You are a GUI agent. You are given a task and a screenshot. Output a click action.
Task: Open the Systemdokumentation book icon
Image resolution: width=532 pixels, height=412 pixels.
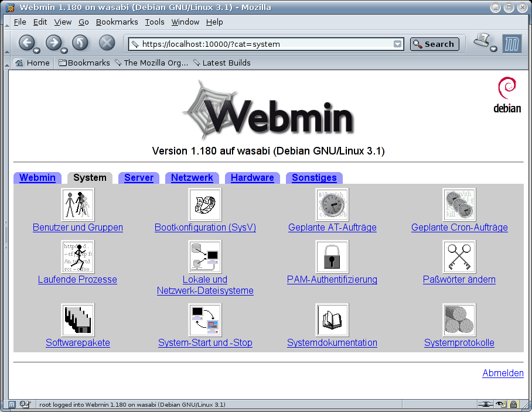pos(332,320)
